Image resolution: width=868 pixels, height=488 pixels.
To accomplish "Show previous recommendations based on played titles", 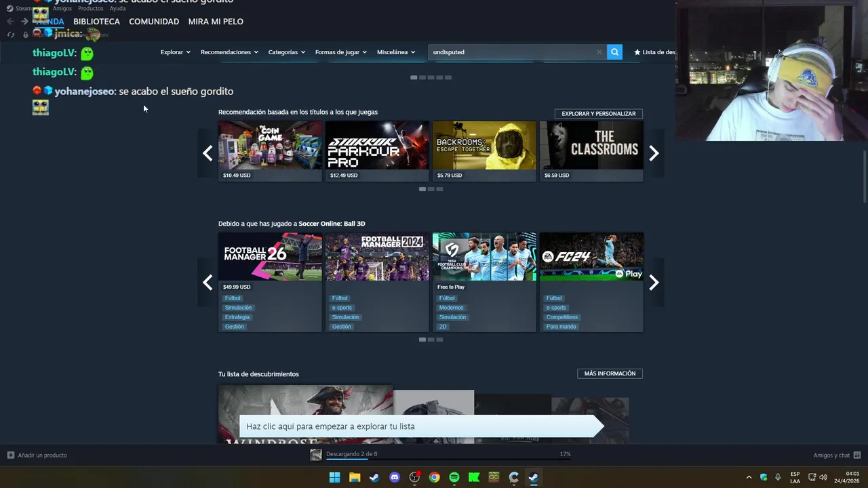I will click(x=208, y=153).
